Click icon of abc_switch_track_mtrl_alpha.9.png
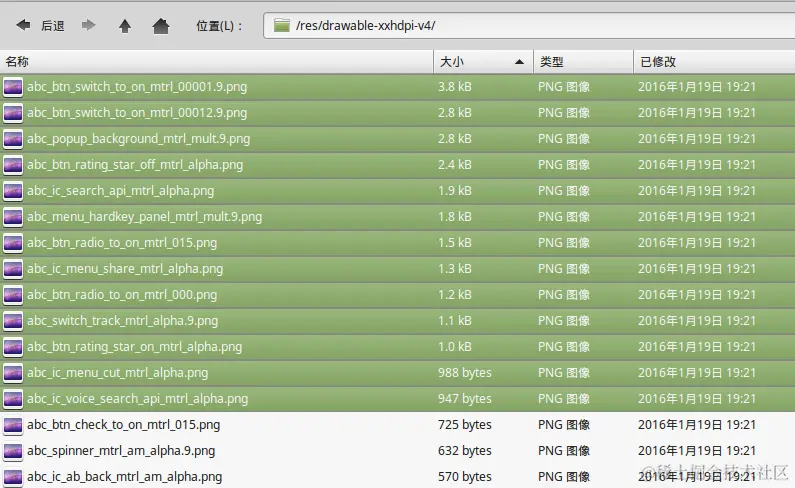 point(13,321)
